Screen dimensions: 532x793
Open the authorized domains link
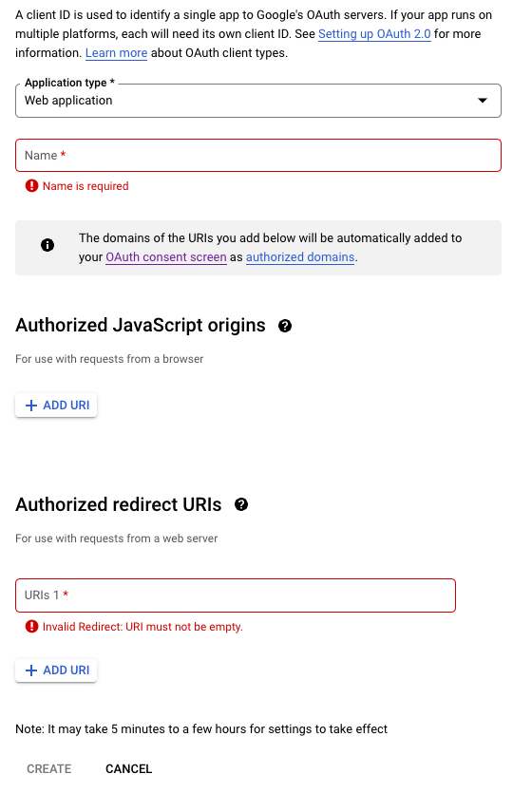(300, 257)
